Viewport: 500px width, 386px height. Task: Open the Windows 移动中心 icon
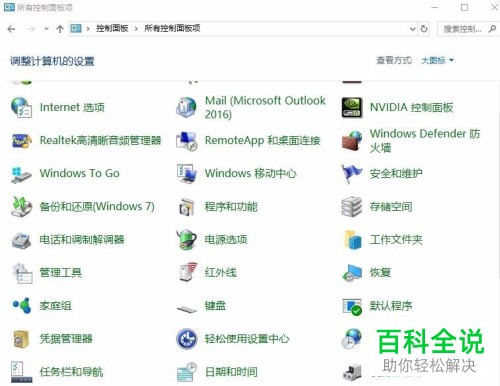click(187, 174)
